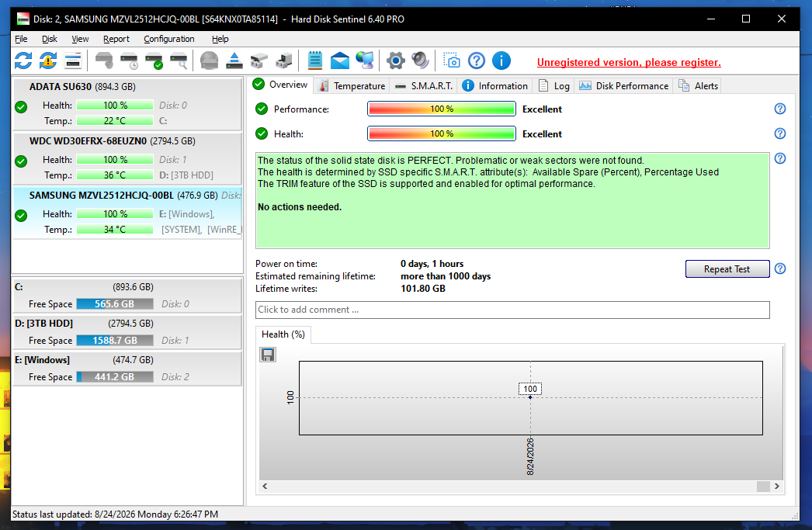Click the camera screenshot capture icon
The image size is (812, 530).
click(452, 61)
